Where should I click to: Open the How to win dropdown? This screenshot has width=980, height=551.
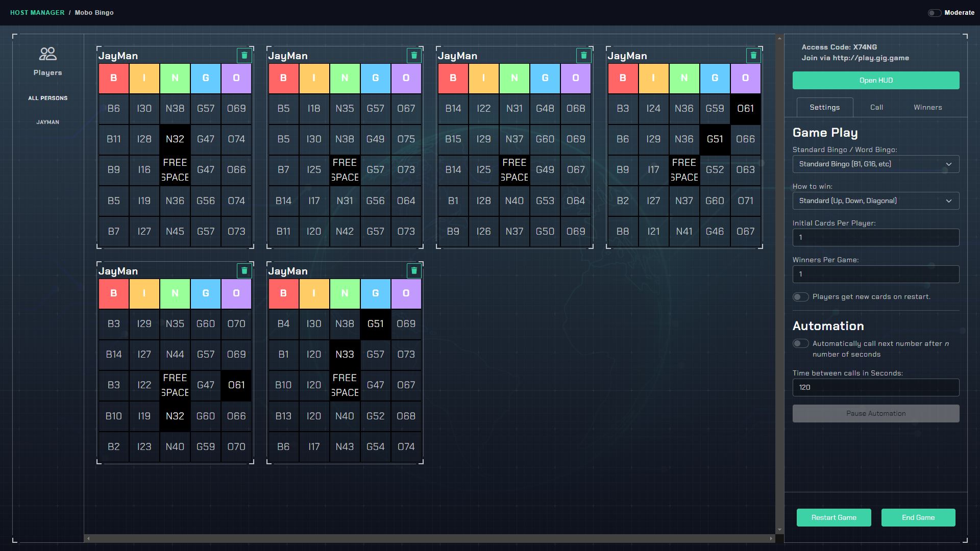(875, 201)
